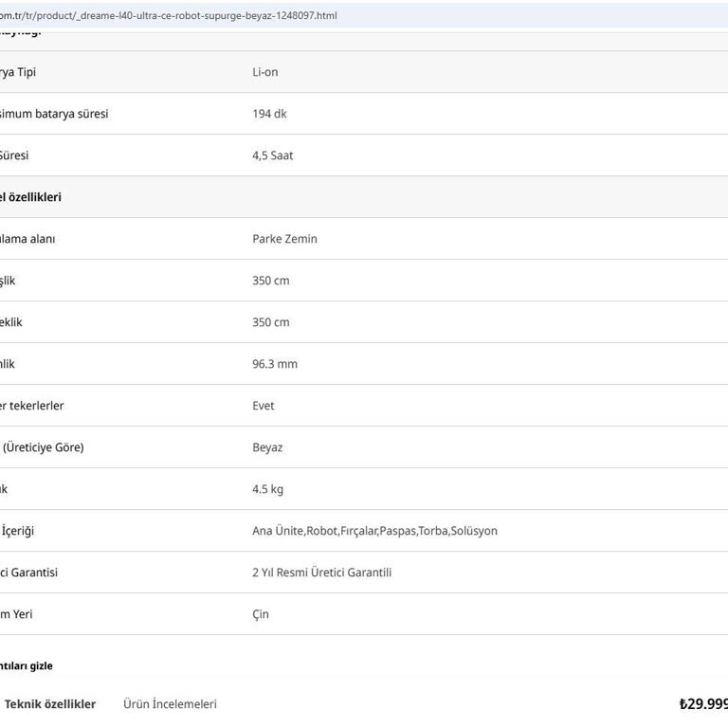Click the 96.3 mm dimension value
Screen dimensions: 728x728
274,364
